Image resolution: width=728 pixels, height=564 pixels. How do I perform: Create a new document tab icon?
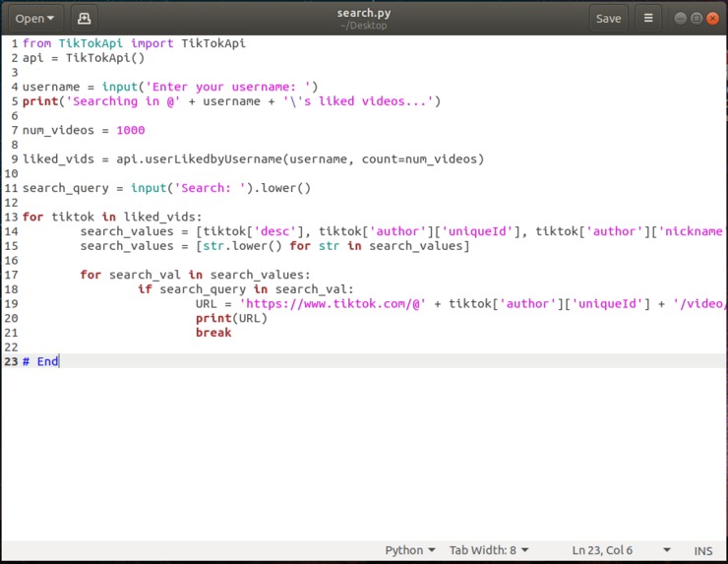(84, 19)
